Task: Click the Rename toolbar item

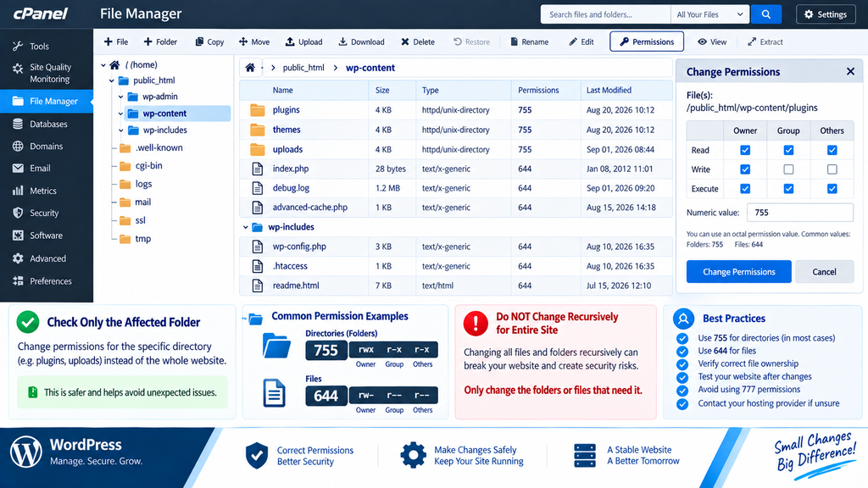Action: pyautogui.click(x=529, y=42)
